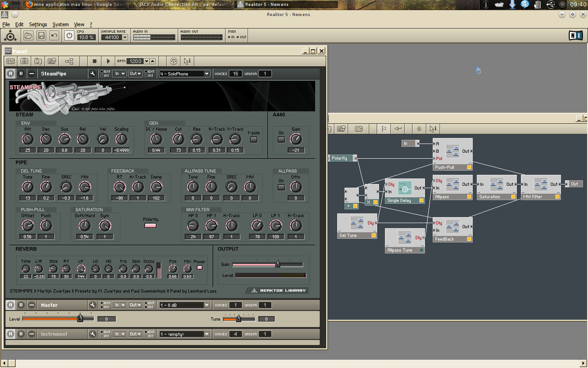Open the Sample Rate 44100 dropdown
Viewport: 588px width, 368px height.
114,37
